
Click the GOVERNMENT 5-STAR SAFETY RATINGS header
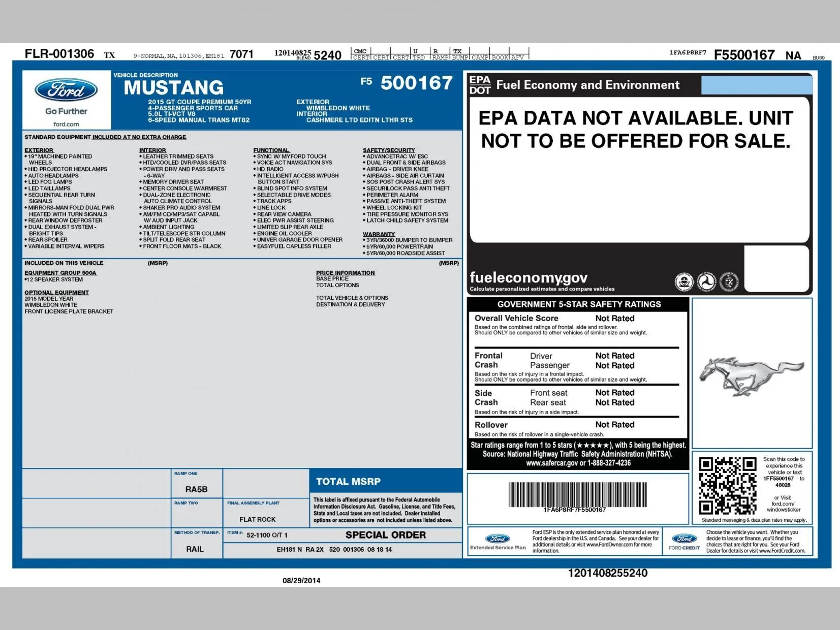coord(579,304)
